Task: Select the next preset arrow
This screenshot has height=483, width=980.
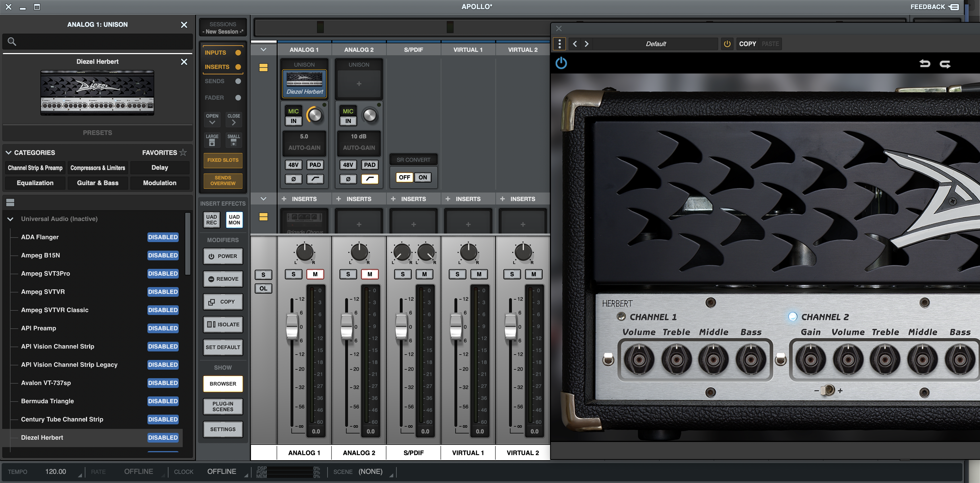Action: pyautogui.click(x=586, y=44)
